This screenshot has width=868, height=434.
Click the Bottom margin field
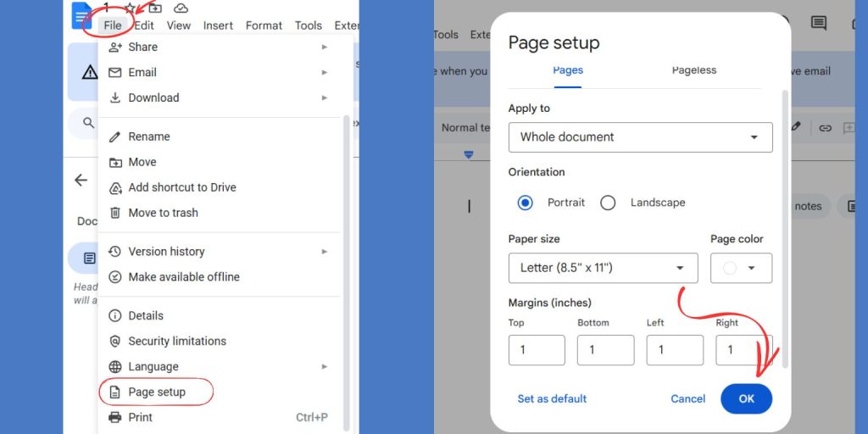pos(605,350)
